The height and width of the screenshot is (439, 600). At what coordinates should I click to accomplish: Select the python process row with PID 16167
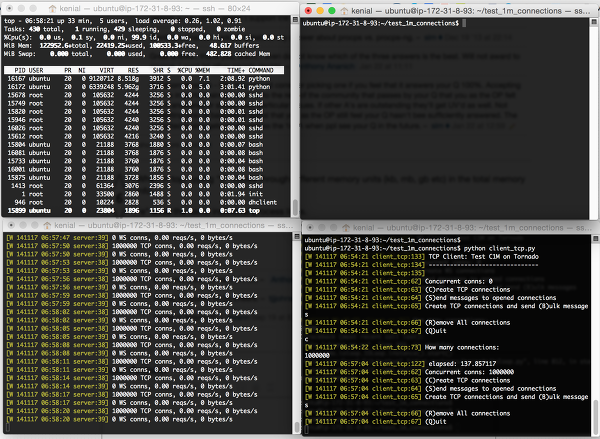point(144,78)
